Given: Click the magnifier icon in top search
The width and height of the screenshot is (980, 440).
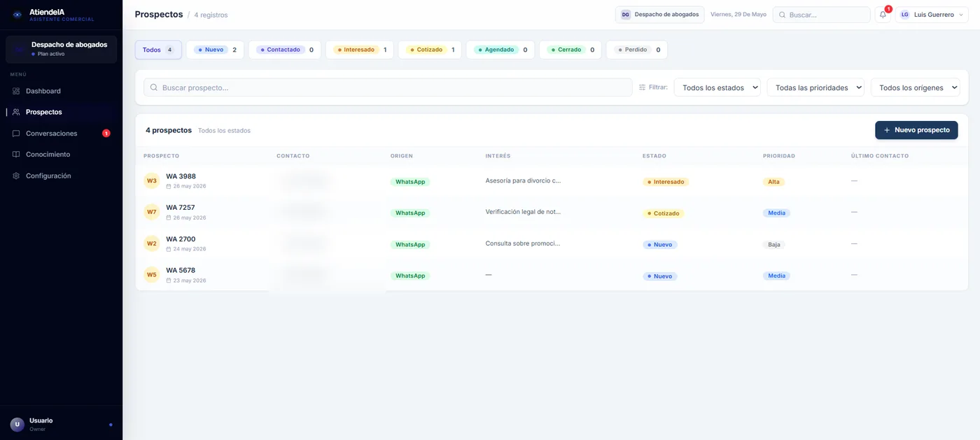Looking at the screenshot, I should pos(783,15).
